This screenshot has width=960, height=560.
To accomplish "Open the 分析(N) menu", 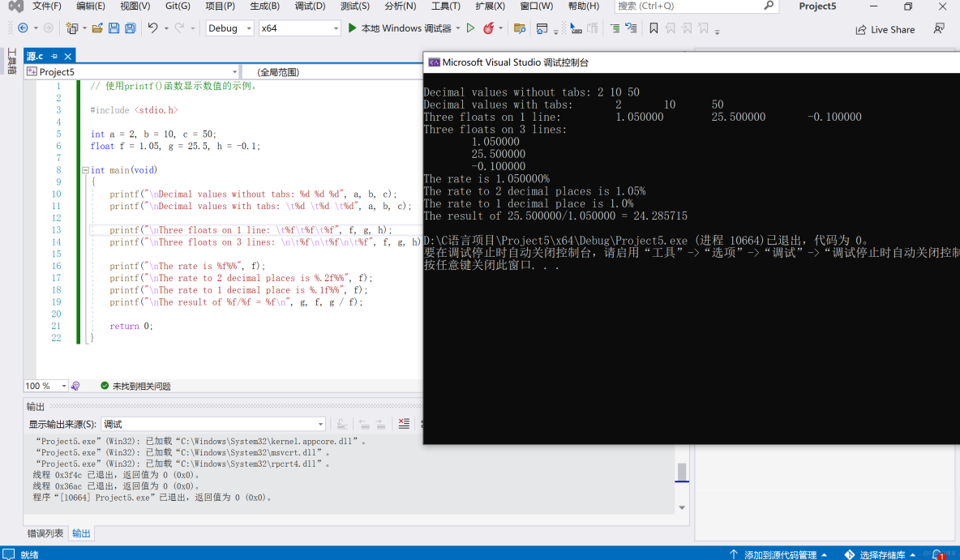I will click(401, 6).
